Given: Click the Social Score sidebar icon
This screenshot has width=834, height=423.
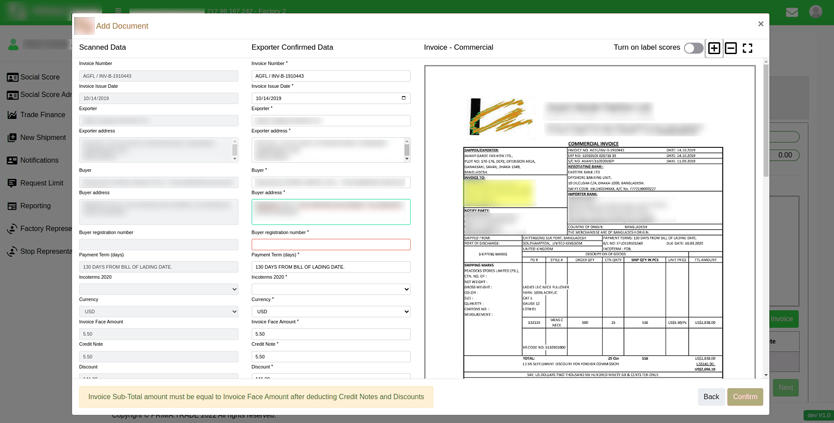Looking at the screenshot, I should coord(13,77).
